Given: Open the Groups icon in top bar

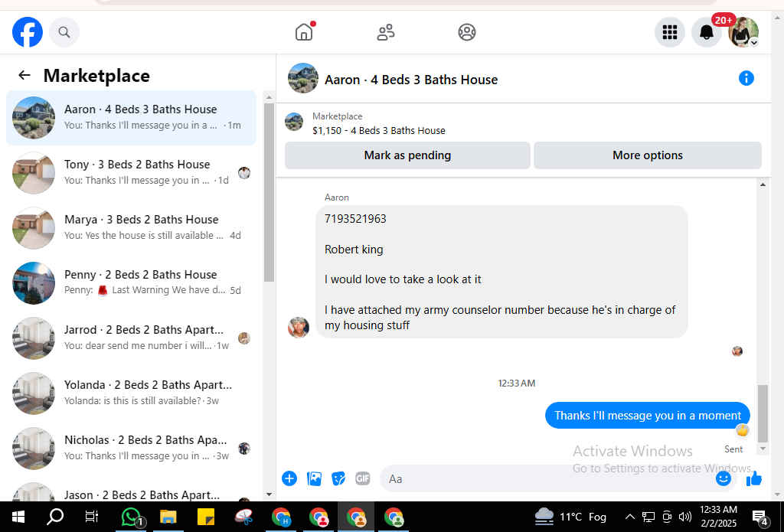Looking at the screenshot, I should point(467,32).
